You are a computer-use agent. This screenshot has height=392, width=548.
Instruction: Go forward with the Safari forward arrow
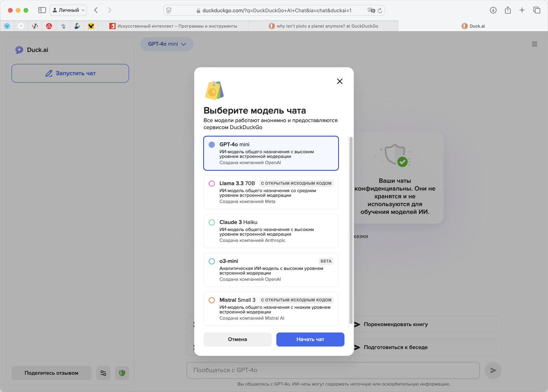click(x=110, y=10)
